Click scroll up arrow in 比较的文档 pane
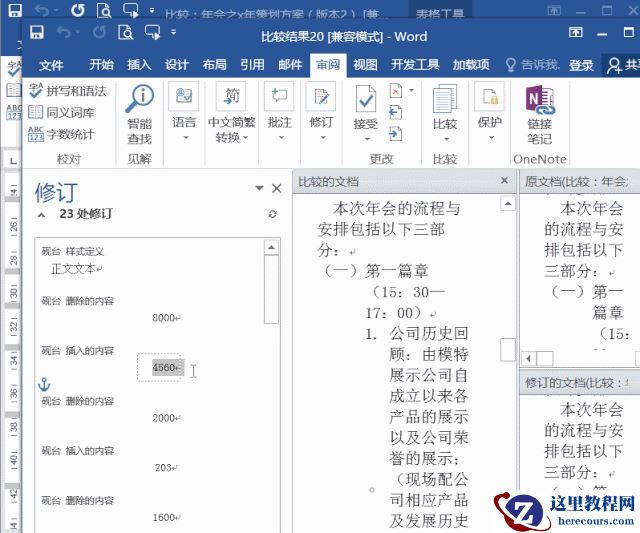The height and width of the screenshot is (533, 640). [x=507, y=203]
